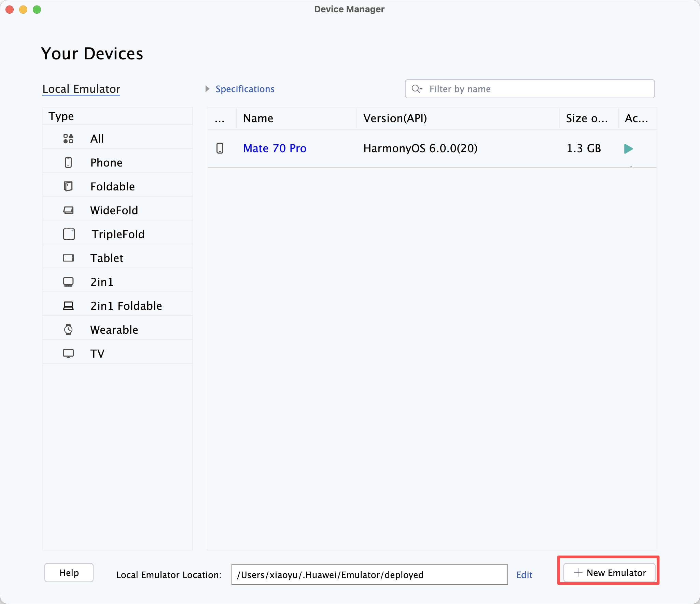Screen dimensions: 700x604
Task: Filter by Wearable devices
Action: [114, 330]
